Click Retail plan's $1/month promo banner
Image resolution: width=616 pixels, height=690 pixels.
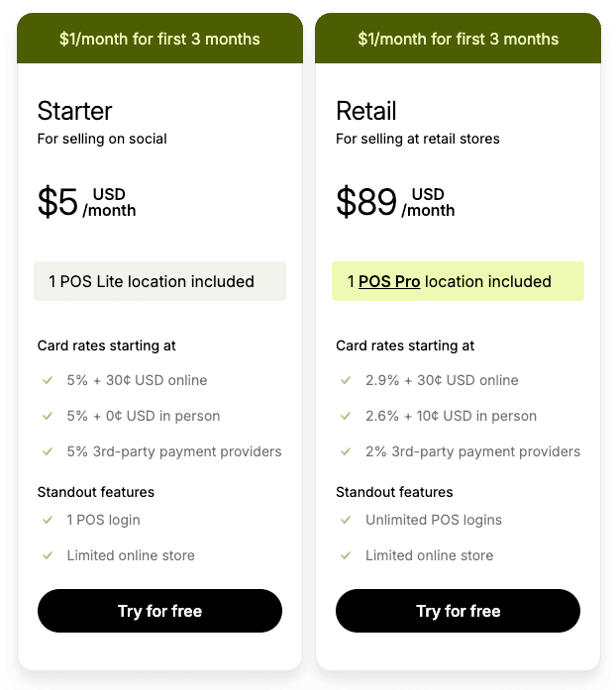click(x=458, y=39)
